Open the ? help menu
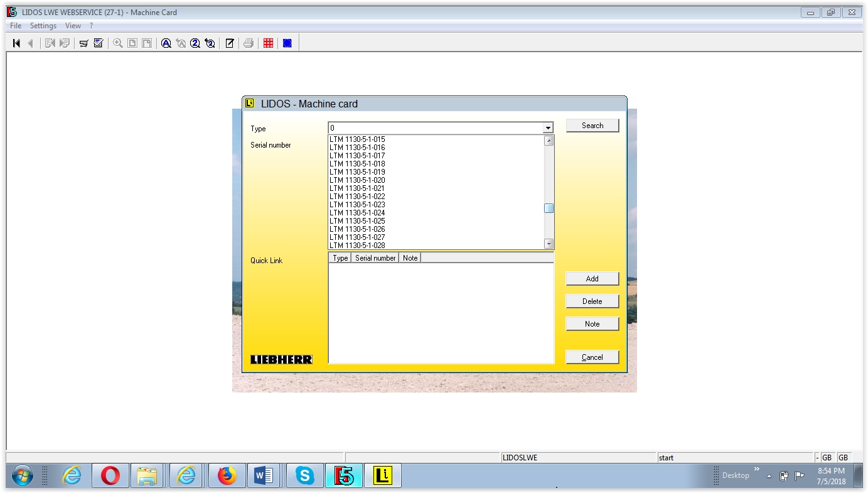 pos(91,26)
